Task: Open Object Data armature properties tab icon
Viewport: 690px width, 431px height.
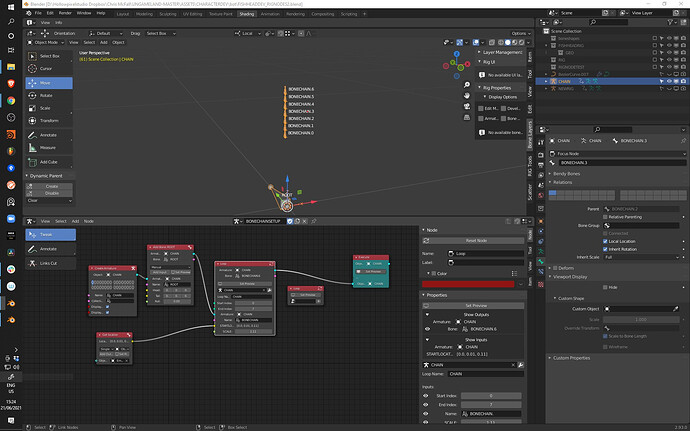Action: point(541,251)
